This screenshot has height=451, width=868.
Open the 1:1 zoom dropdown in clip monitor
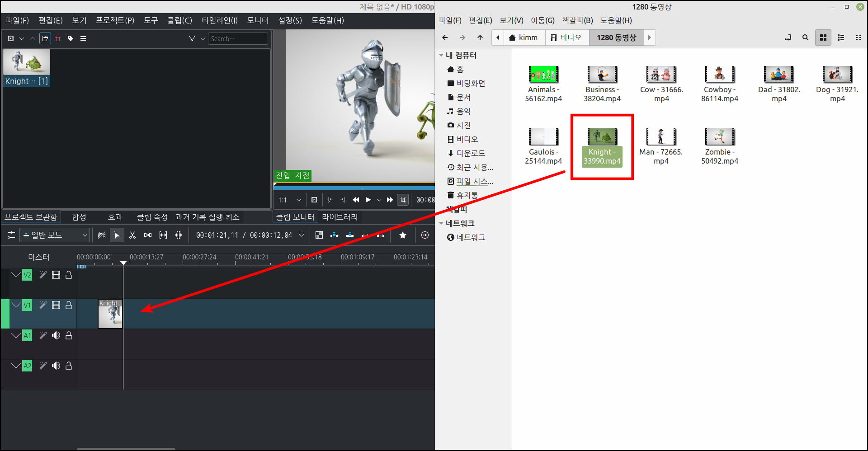(x=289, y=199)
